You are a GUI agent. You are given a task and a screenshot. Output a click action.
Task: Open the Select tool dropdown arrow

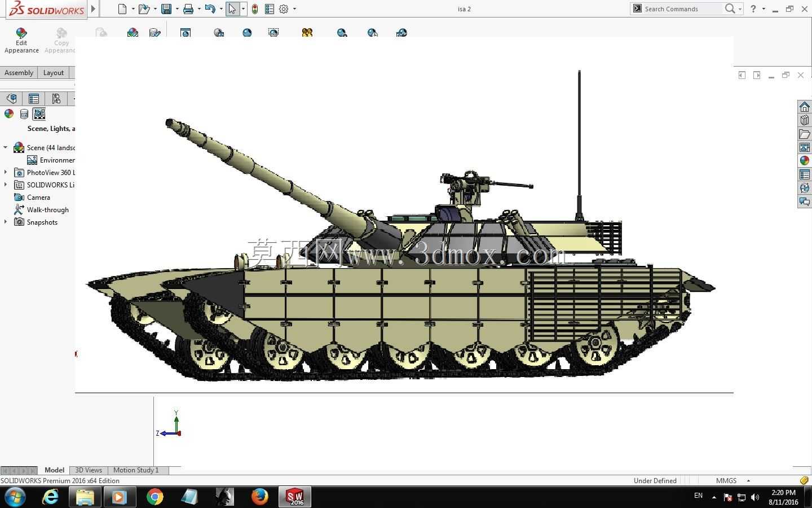tap(243, 9)
